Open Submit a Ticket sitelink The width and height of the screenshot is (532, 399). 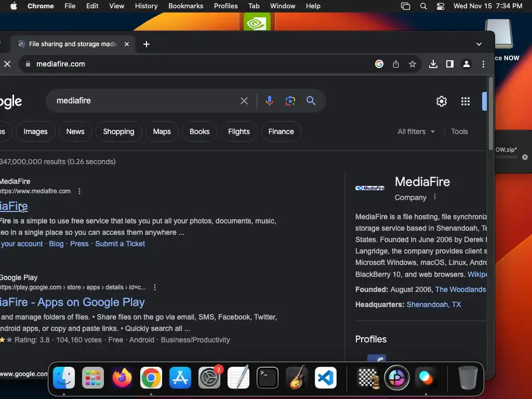pyautogui.click(x=120, y=244)
